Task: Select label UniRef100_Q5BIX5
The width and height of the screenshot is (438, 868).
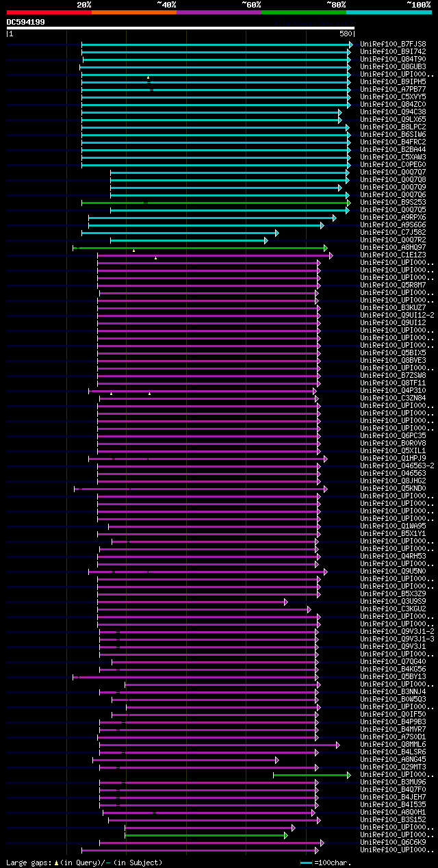Action: coord(393,353)
